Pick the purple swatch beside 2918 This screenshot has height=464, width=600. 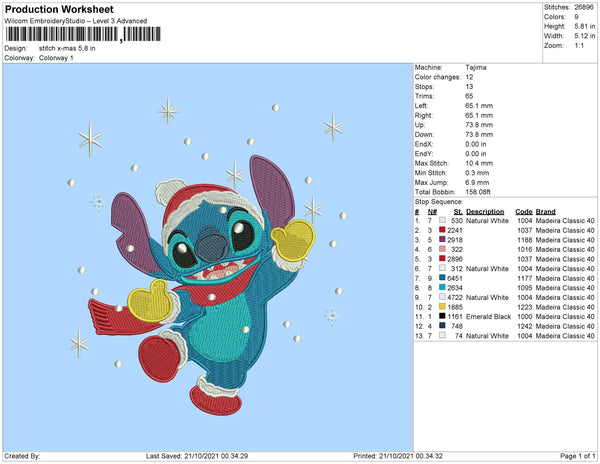tap(442, 239)
